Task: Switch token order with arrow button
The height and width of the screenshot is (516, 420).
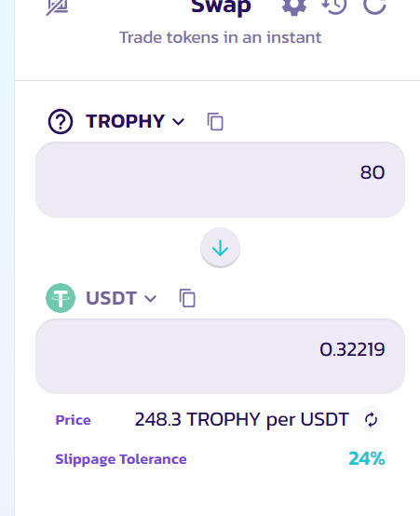Action: click(220, 248)
